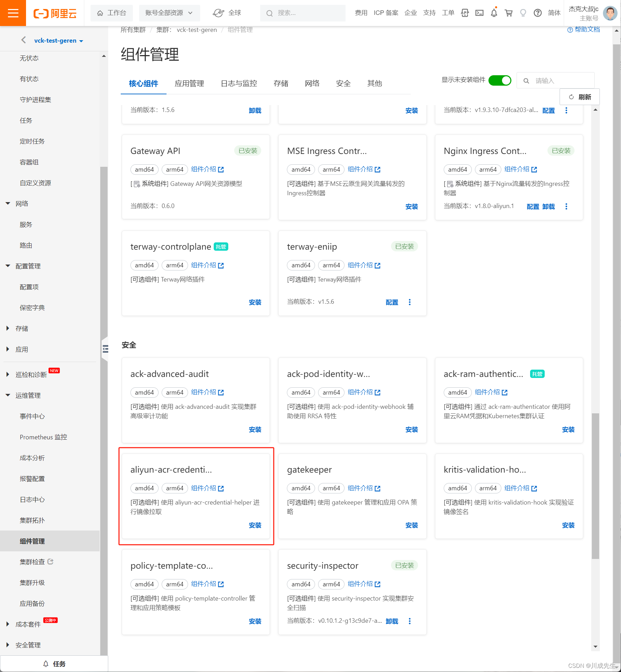Switch to the 安全 tab
This screenshot has width=621, height=672.
(x=343, y=84)
